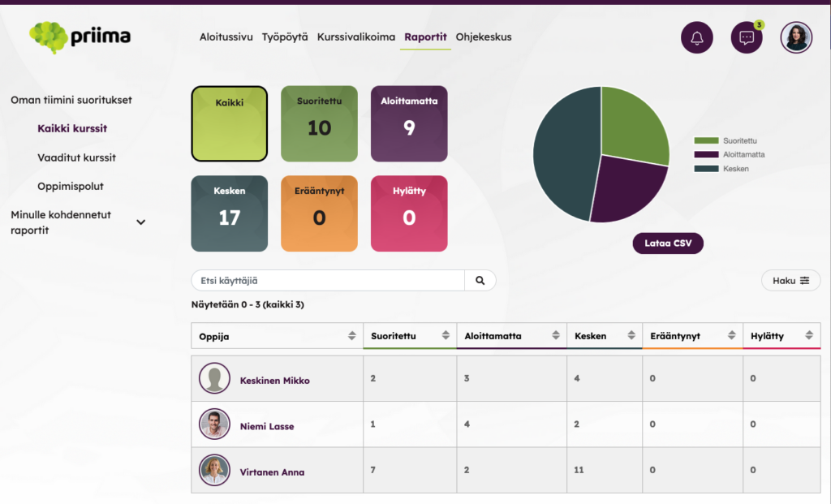
Task: Click Niemi Lasse's Aloittamatta value 4
Action: pos(467,424)
